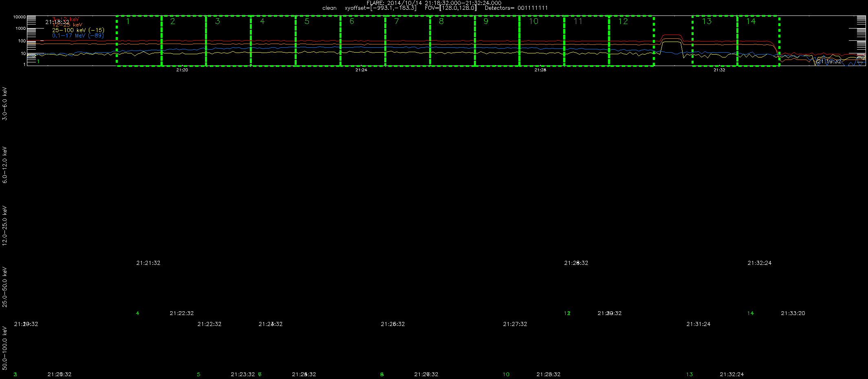Viewport: 868px width, 379px height.
Task: Click 21:32:24 timestamp right of green 13
Action: click(732, 374)
